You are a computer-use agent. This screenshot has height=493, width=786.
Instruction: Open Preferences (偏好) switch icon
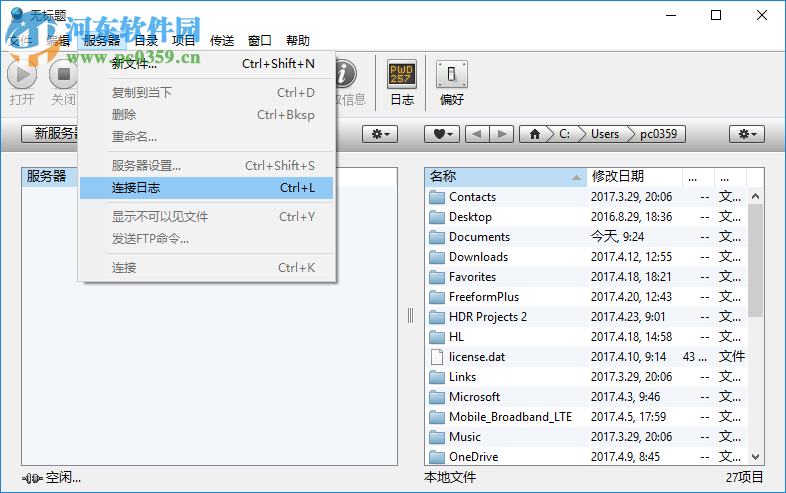[452, 74]
